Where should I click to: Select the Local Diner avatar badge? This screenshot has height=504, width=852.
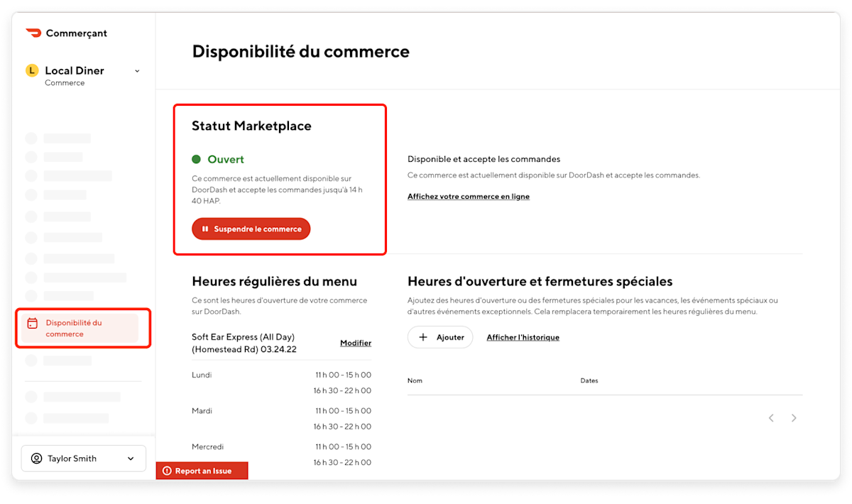pyautogui.click(x=31, y=70)
